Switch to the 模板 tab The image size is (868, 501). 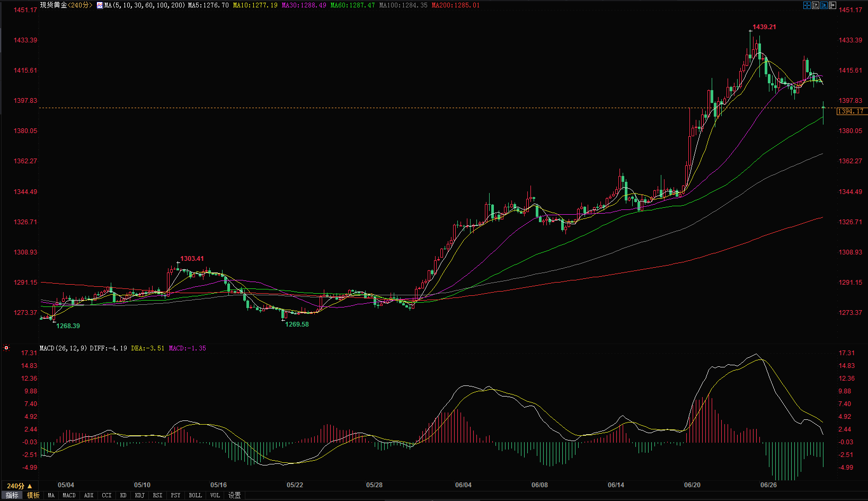pos(33,495)
